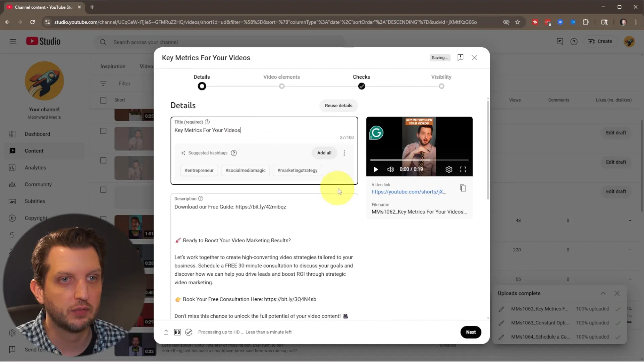Open the Copyright section icon
This screenshot has width=644, height=362.
point(12,218)
